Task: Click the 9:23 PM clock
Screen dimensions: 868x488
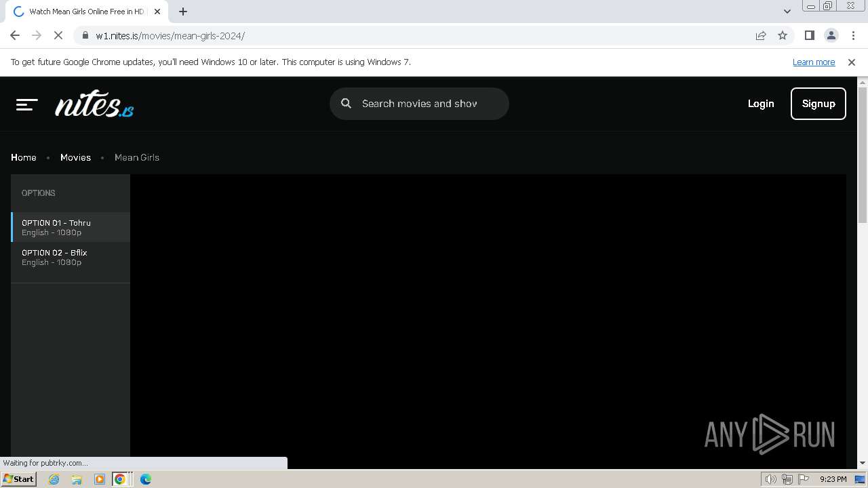Action: (833, 479)
